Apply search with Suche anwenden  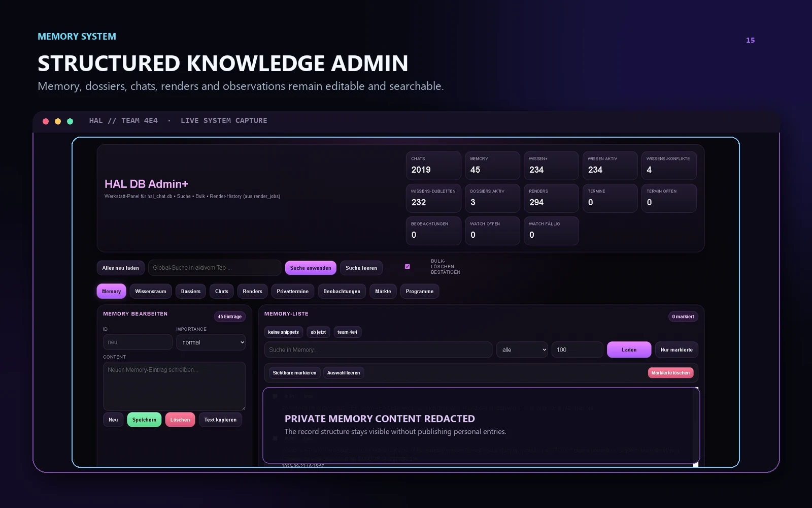point(311,268)
